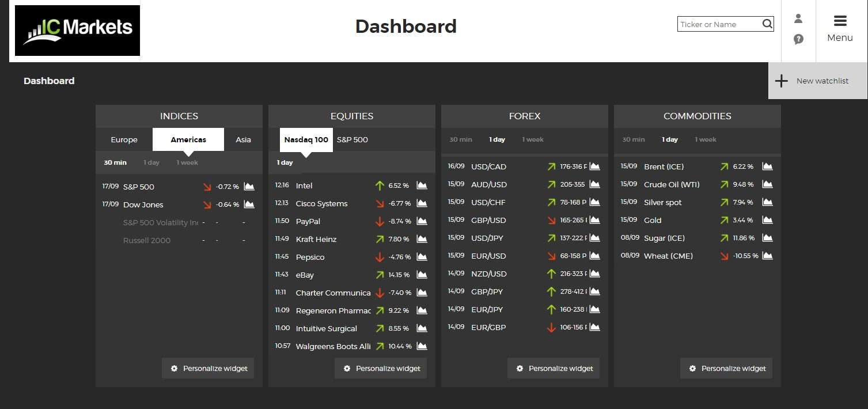This screenshot has height=409, width=868.
Task: Open chart icon for Silver spot
Action: click(767, 202)
